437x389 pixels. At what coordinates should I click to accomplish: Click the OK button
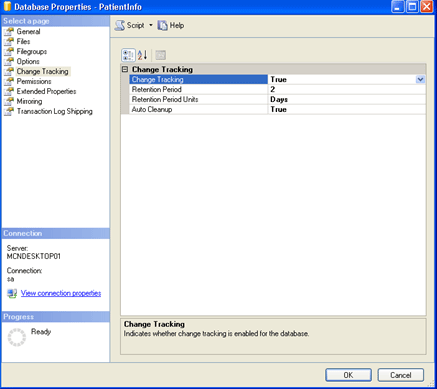[x=348, y=375]
